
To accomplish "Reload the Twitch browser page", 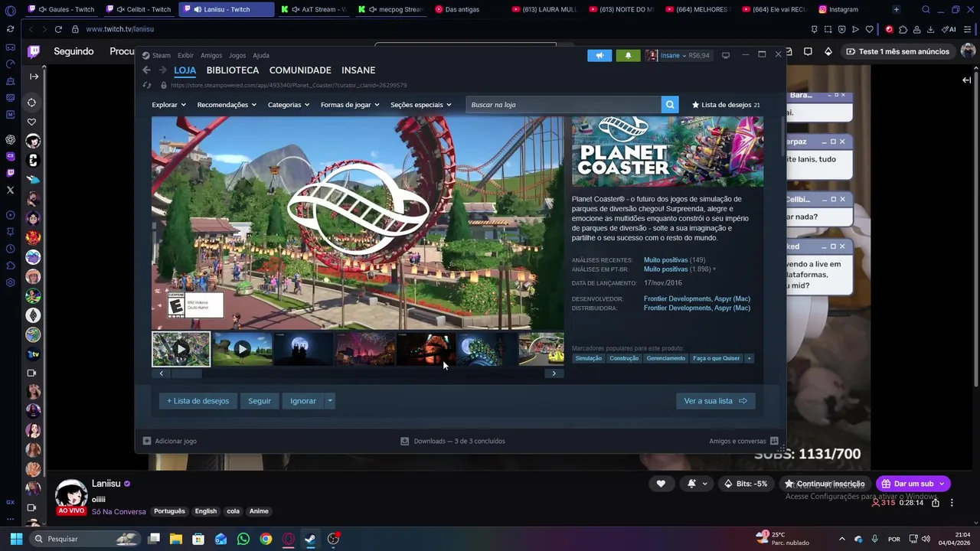I will point(58,29).
